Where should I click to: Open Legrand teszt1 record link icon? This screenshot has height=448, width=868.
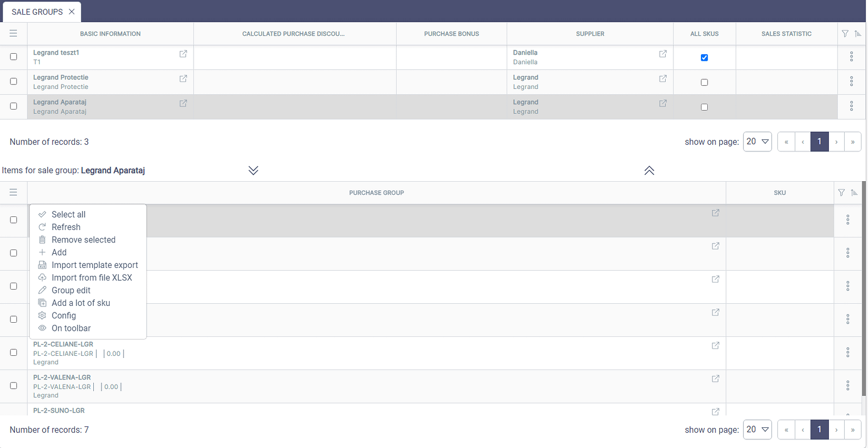[x=183, y=54]
